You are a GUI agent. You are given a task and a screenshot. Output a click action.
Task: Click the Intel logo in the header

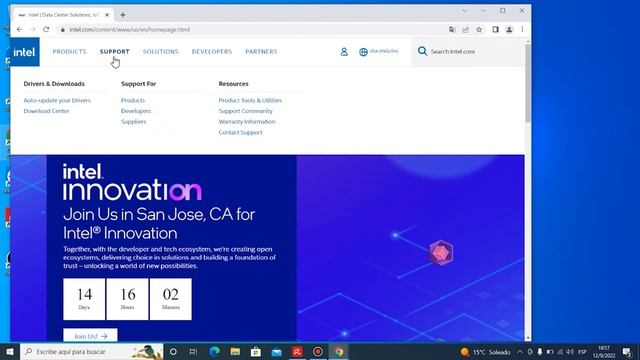pyautogui.click(x=24, y=52)
